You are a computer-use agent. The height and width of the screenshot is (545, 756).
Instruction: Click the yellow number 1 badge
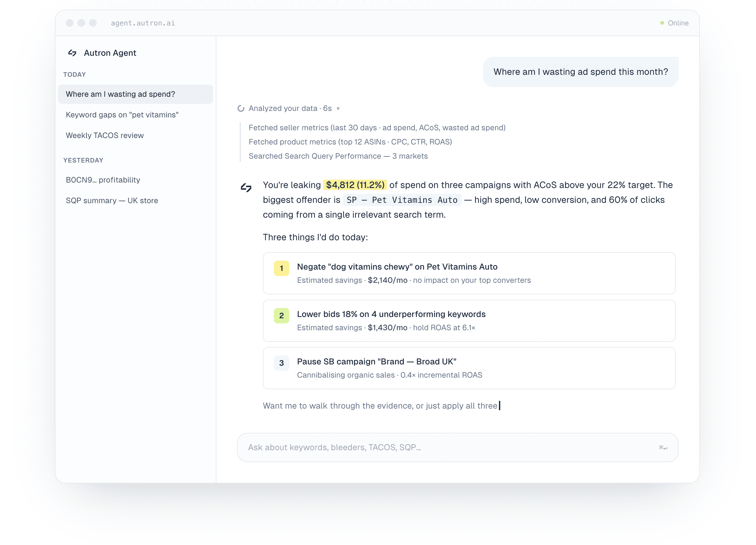(282, 268)
